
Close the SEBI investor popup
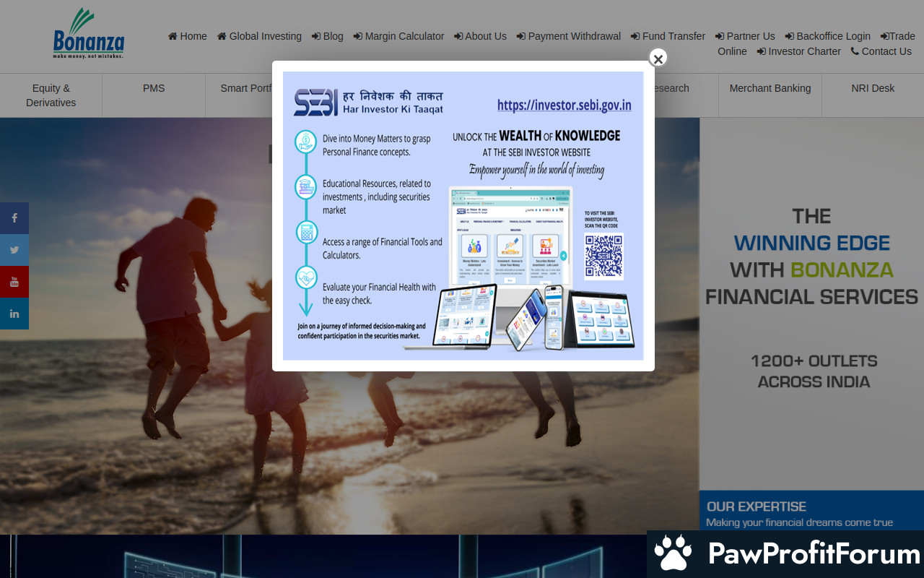[658, 59]
